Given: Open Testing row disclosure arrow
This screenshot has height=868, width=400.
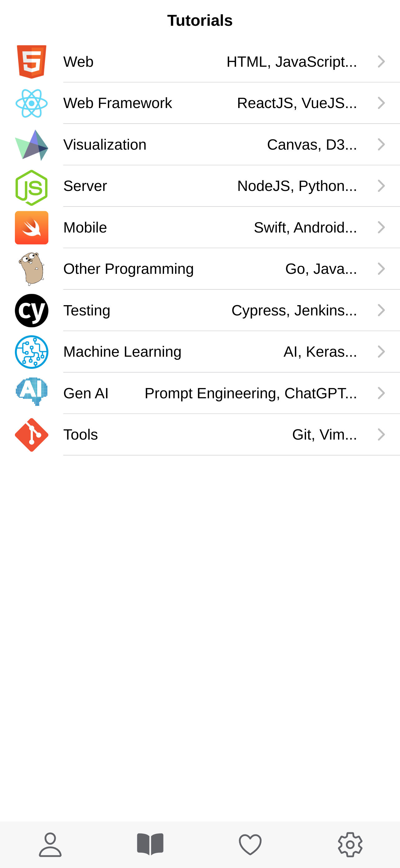Looking at the screenshot, I should 381,310.
